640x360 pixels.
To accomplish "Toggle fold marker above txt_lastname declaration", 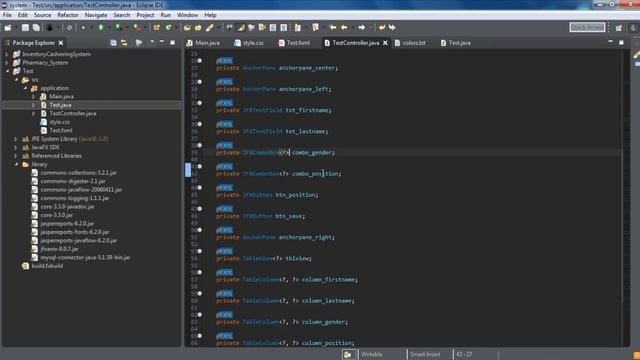I will (200, 124).
